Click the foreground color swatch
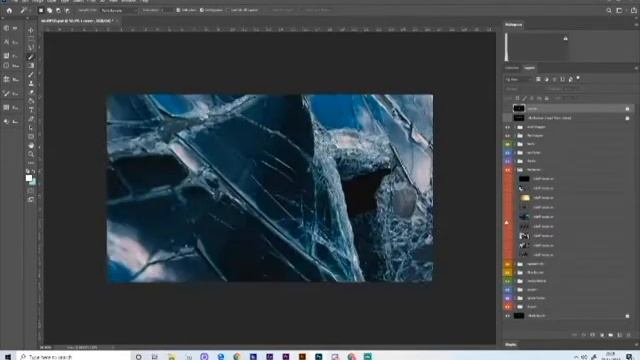 (x=29, y=178)
